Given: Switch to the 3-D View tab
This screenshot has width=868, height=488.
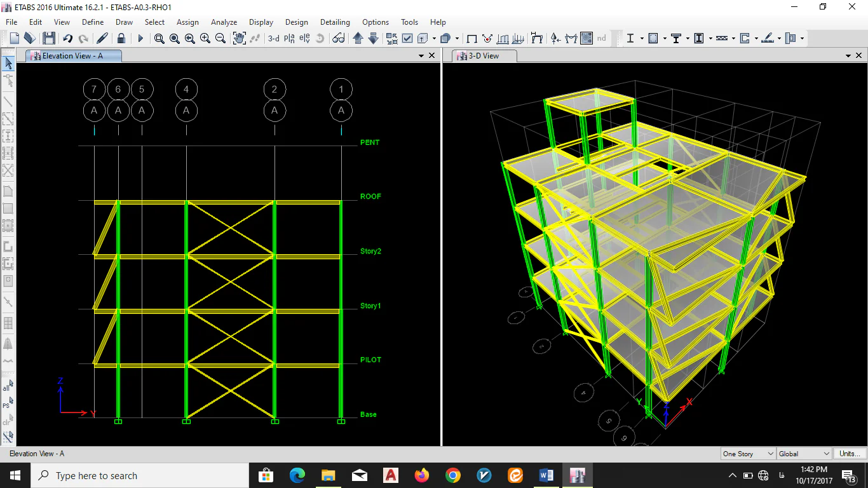Looking at the screenshot, I should point(484,56).
